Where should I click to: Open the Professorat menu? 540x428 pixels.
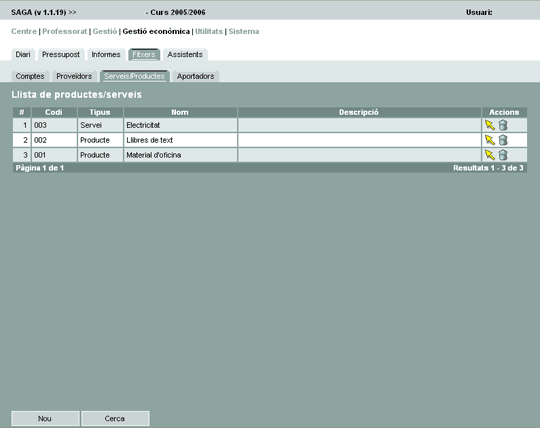coord(65,31)
